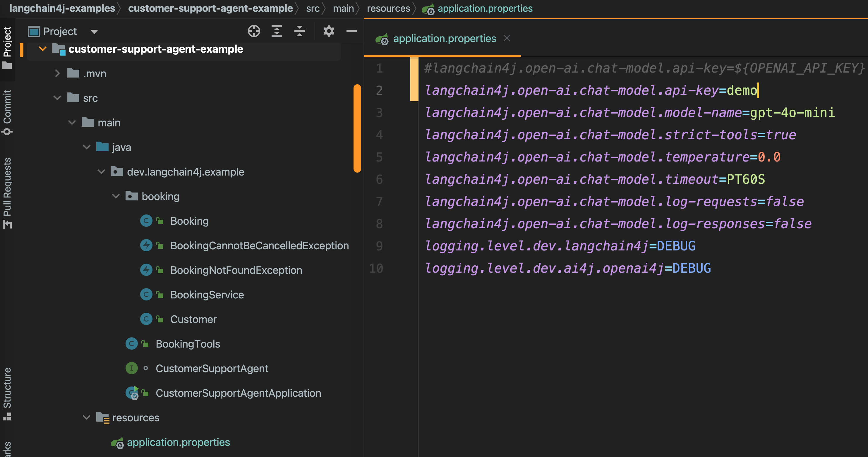Expand the .mvn folder

[x=57, y=73]
